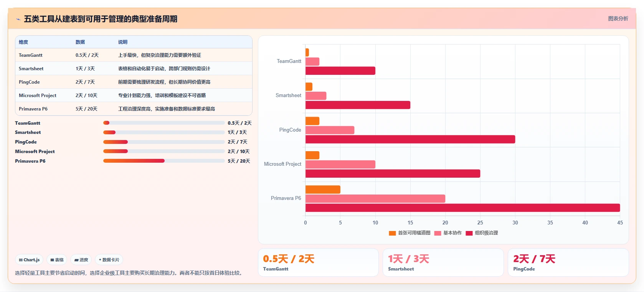Click the Primavera P6 组织级治理 bar in chart
Viewport: 644px width, 292px height.
click(x=462, y=208)
